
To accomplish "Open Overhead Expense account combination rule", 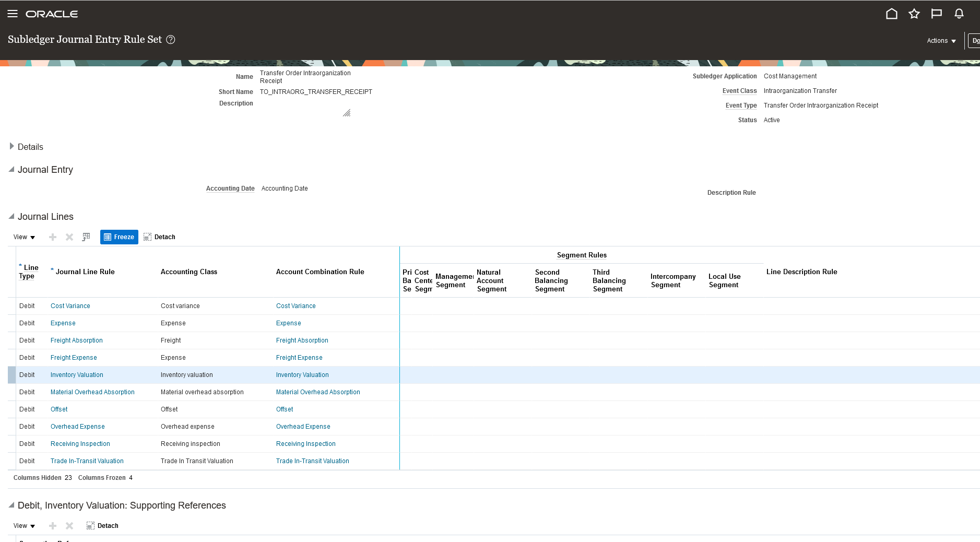I will click(303, 427).
